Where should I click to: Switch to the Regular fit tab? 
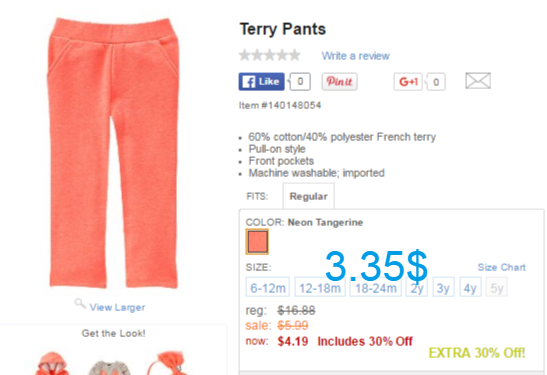pyautogui.click(x=308, y=196)
